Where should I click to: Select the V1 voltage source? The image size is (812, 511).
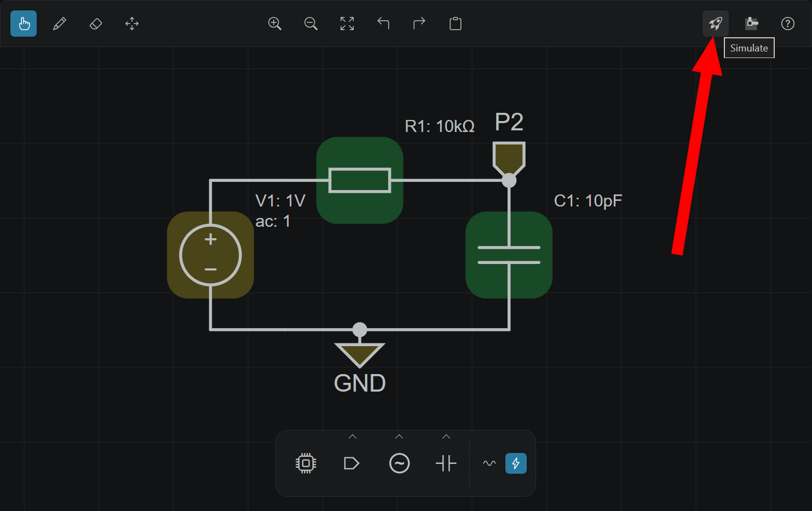pyautogui.click(x=210, y=255)
